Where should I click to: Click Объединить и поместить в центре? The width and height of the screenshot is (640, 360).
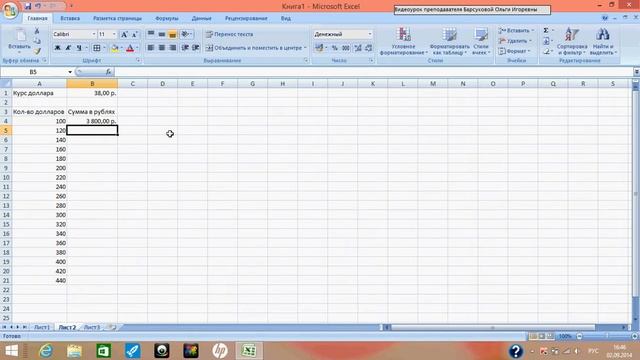256,48
